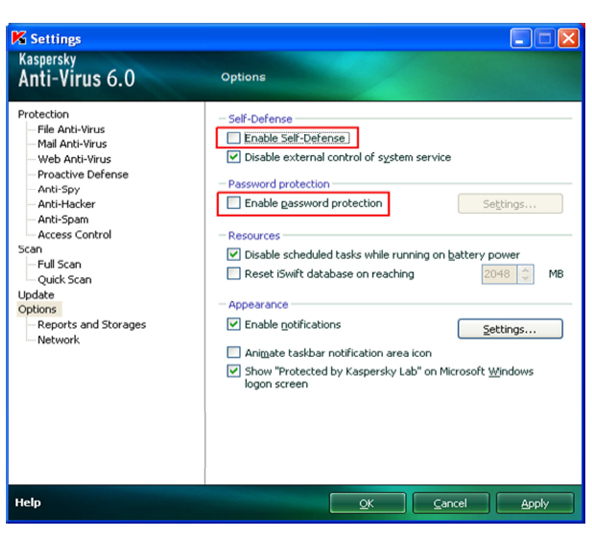Uncheck Enable notifications checkbox
This screenshot has width=592, height=542.
[234, 324]
